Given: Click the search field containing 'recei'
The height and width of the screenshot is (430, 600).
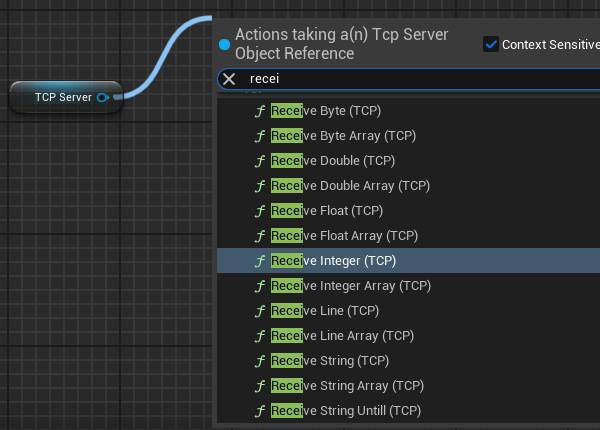Looking at the screenshot, I should (400, 79).
